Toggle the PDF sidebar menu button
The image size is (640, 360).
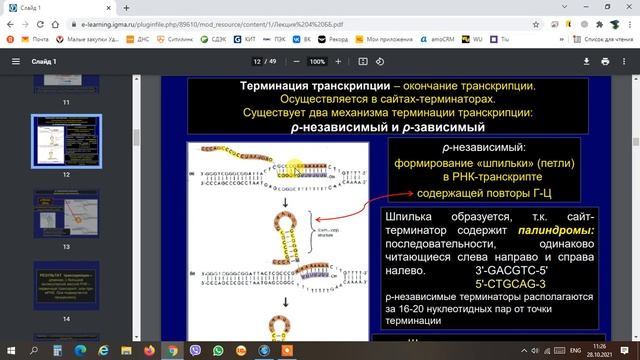click(x=16, y=62)
